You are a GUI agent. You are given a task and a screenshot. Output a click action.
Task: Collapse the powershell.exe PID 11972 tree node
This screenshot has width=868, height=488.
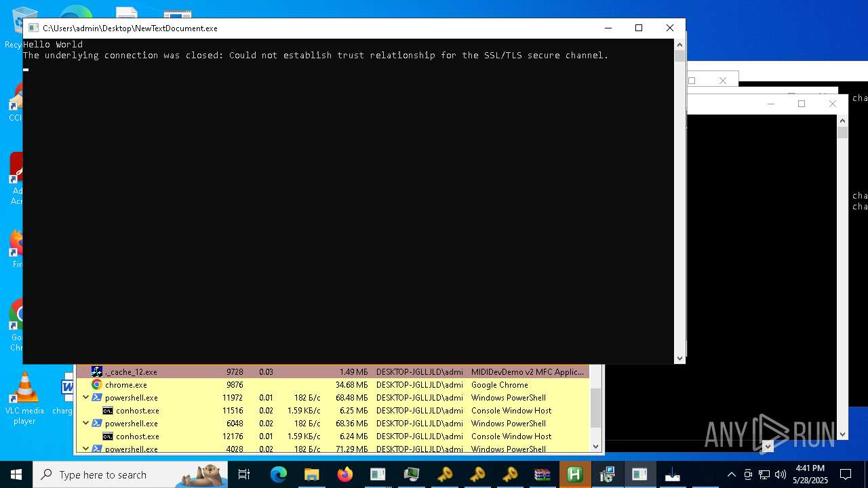[85, 397]
